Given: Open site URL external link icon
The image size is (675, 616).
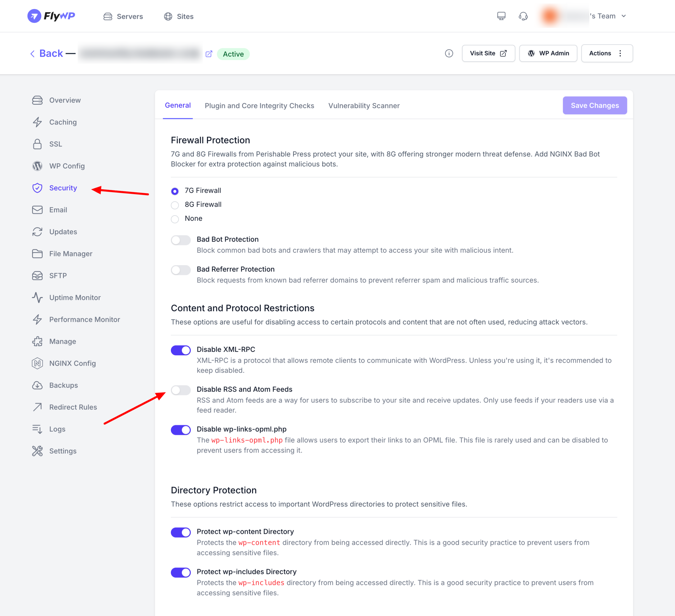Looking at the screenshot, I should (x=209, y=54).
